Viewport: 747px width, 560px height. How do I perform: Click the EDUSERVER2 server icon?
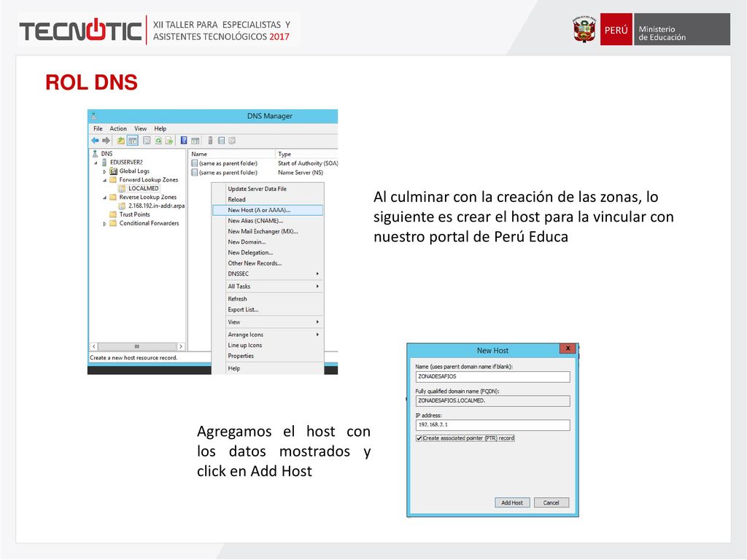coord(104,163)
